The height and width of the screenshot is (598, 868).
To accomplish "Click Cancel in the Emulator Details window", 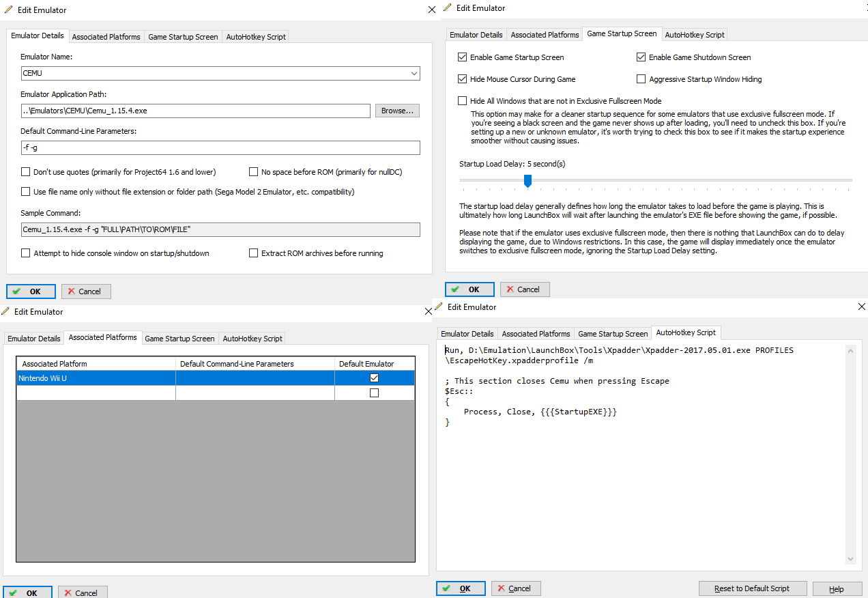I will tap(86, 291).
